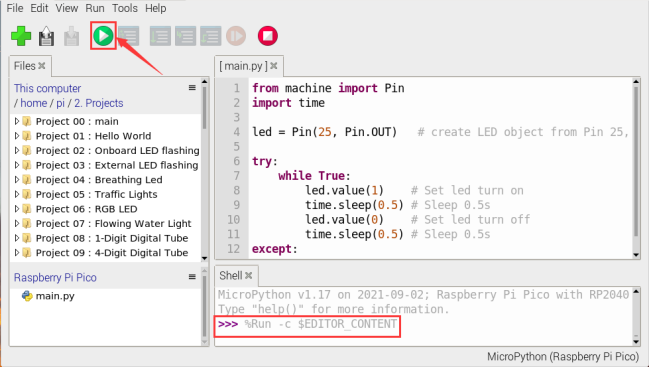The height and width of the screenshot is (367, 650).
Task: Click code line 'led = Pin(25, Pin.OUT)'
Action: coord(325,132)
